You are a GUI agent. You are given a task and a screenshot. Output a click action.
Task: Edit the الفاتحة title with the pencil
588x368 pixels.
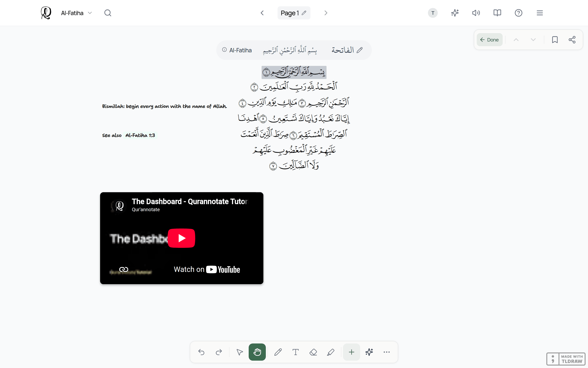pyautogui.click(x=360, y=50)
